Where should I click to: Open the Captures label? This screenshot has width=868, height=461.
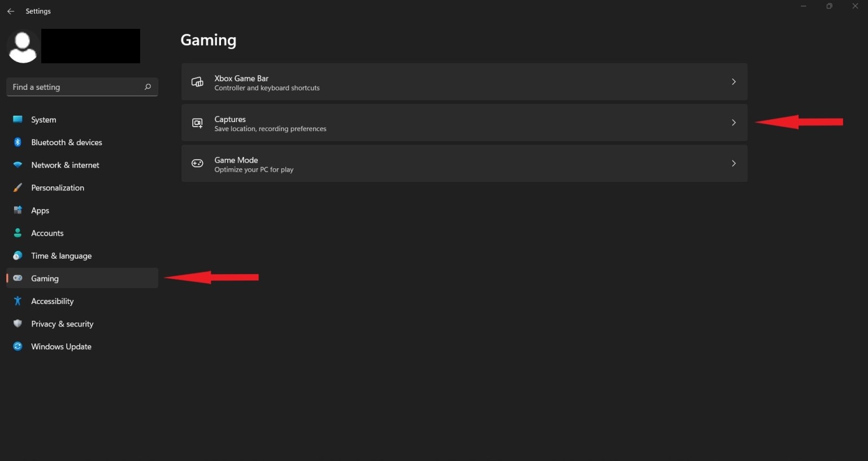[230, 119]
